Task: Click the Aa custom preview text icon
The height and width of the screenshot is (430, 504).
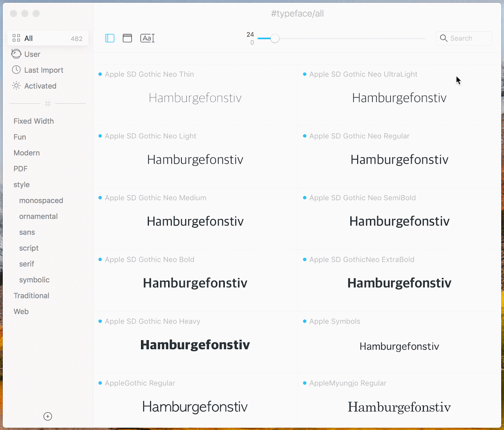Action: tap(148, 38)
